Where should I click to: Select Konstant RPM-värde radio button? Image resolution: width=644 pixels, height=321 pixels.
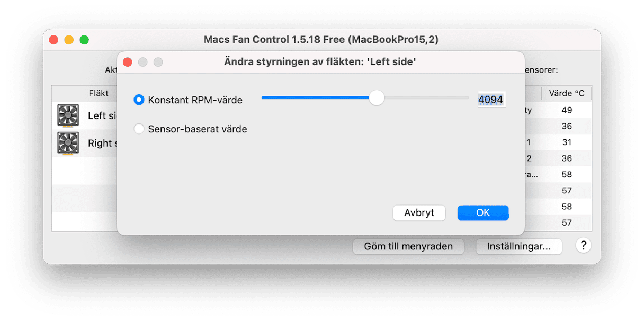(x=139, y=100)
